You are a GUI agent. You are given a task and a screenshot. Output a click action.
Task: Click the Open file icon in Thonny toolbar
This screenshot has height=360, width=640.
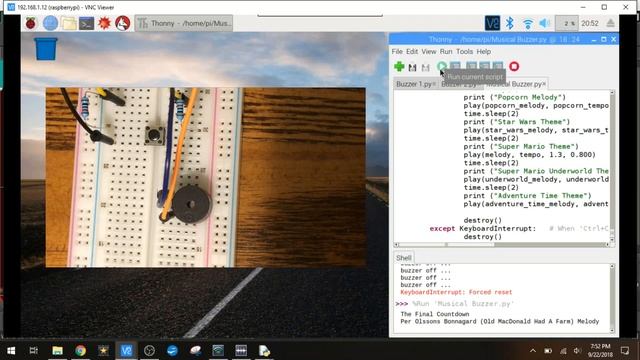[x=412, y=67]
